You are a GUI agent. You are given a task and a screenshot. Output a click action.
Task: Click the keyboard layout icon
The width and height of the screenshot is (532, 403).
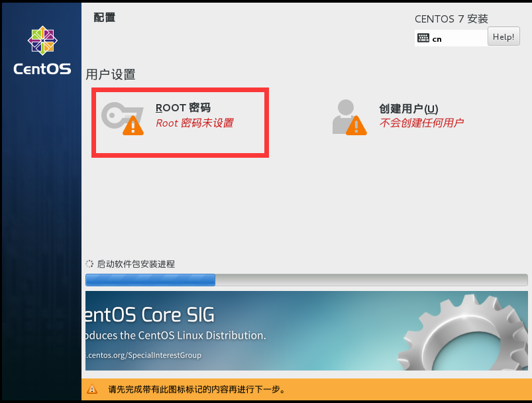[x=423, y=38]
